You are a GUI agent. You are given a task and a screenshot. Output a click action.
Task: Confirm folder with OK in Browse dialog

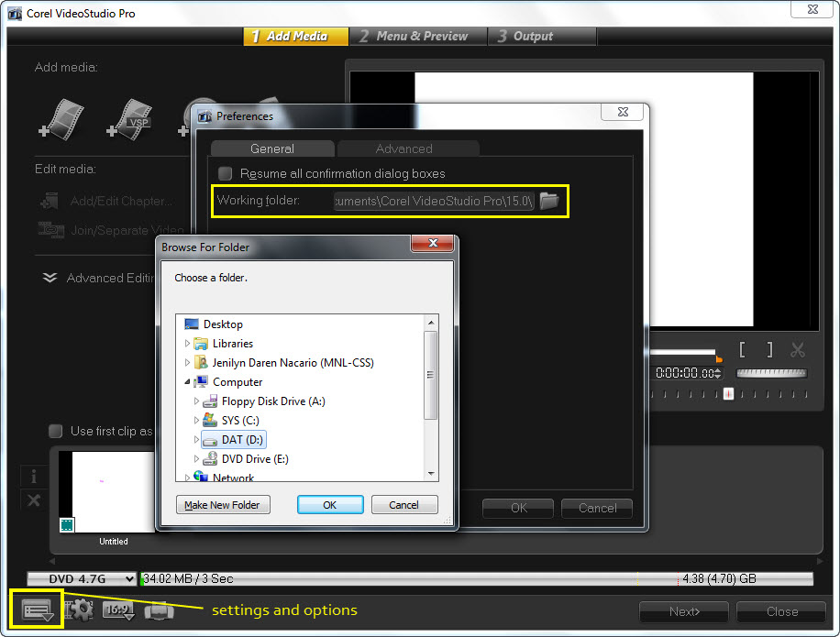pos(330,505)
